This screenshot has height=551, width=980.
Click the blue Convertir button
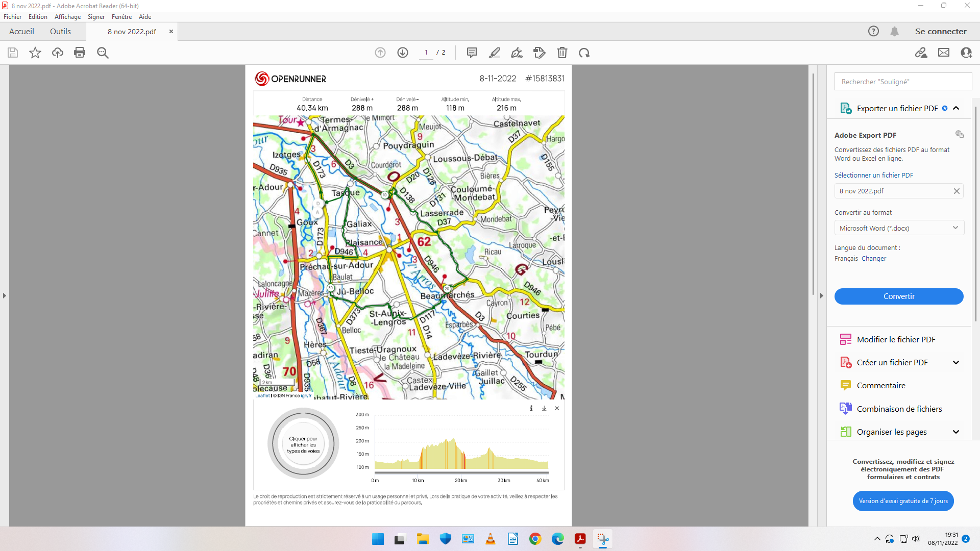pos(899,296)
